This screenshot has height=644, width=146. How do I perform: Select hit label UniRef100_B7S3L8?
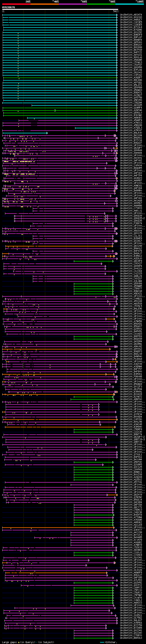131,27
